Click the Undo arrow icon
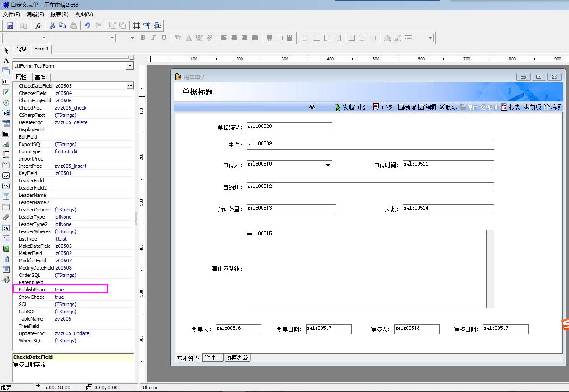This screenshot has height=392, width=569. click(x=87, y=26)
